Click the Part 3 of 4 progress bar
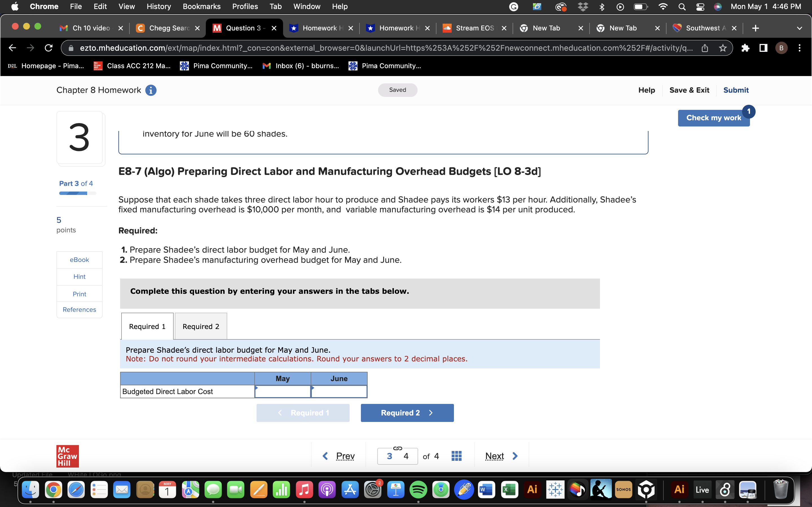The width and height of the screenshot is (812, 507). coord(78,193)
